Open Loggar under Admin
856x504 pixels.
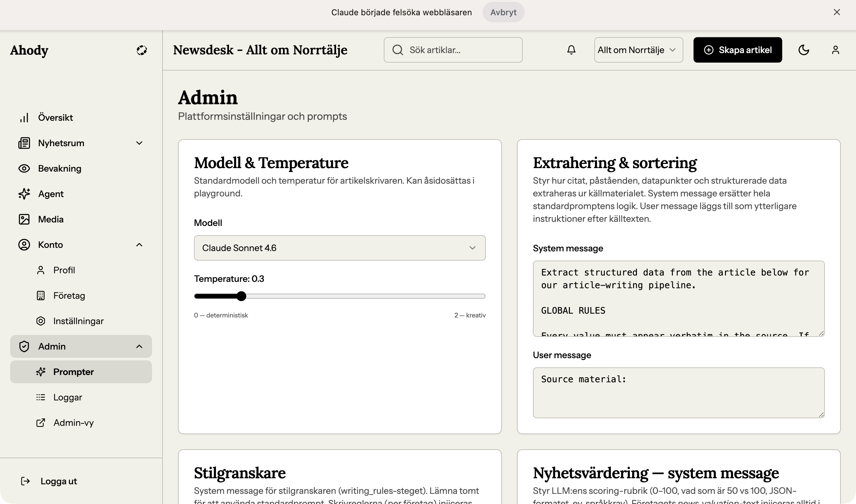(81, 397)
